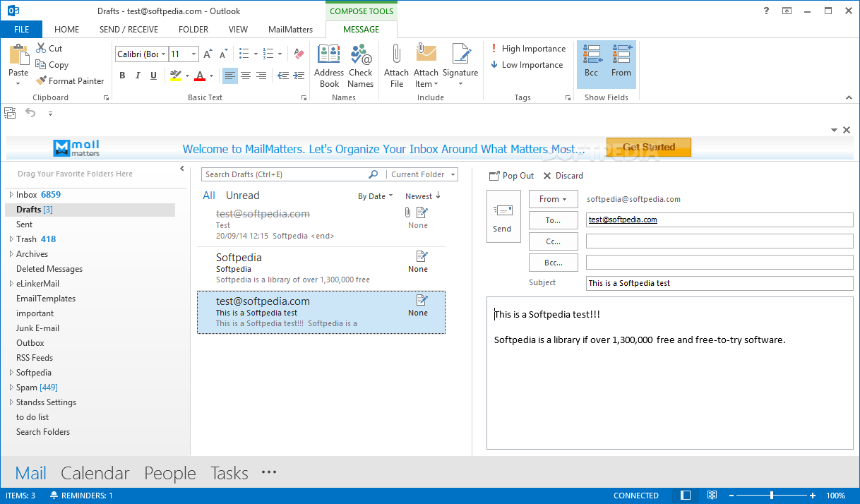Screen dimensions: 860x504
Task: Increase the paragraph indent
Action: click(297, 76)
